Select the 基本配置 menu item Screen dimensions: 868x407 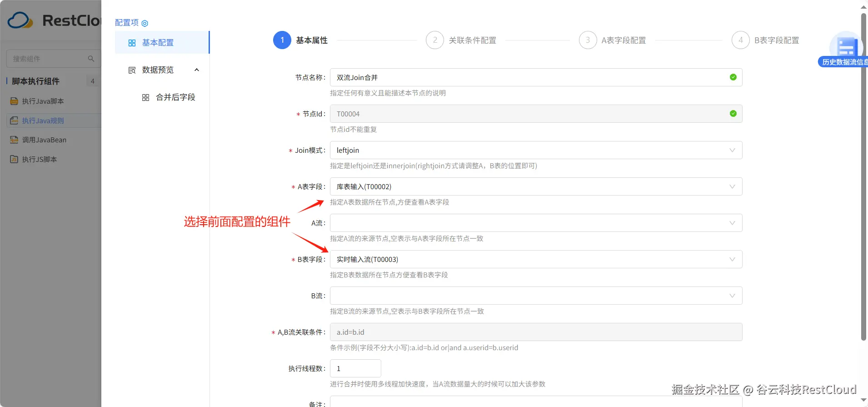(162, 42)
